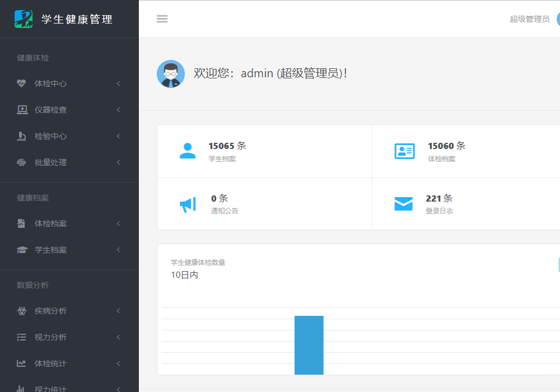Expand the 体检统计 chevron arrow

119,363
